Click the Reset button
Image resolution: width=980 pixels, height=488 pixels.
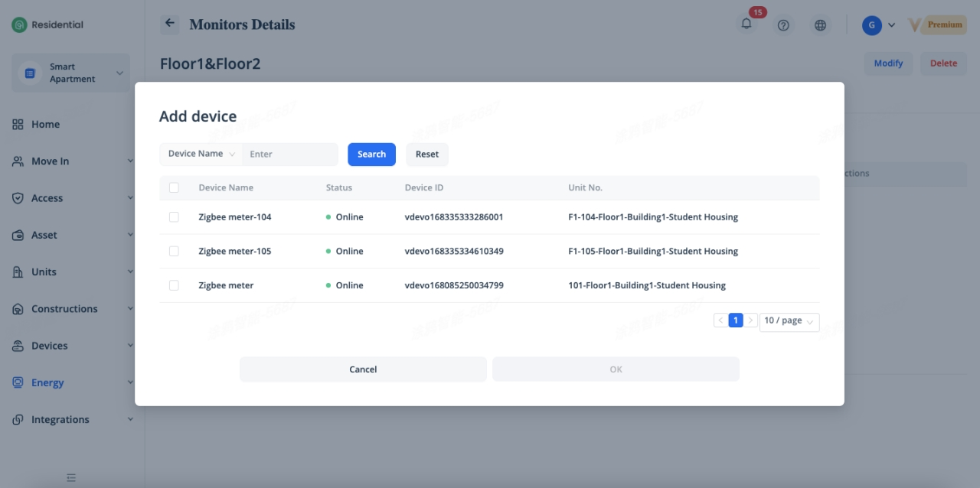pyautogui.click(x=426, y=154)
